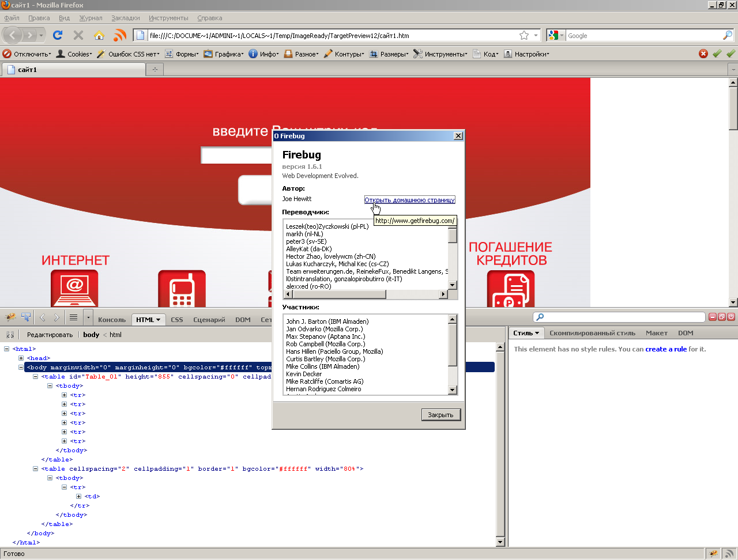Viewport: 738px width, 560px height.
Task: Go to the Home page icon
Action: (x=99, y=36)
